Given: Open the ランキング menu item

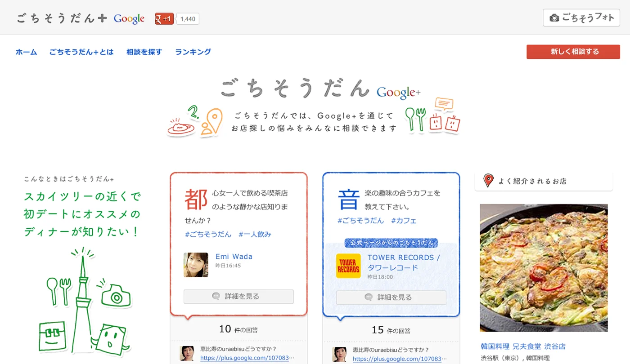Looking at the screenshot, I should coord(193,52).
